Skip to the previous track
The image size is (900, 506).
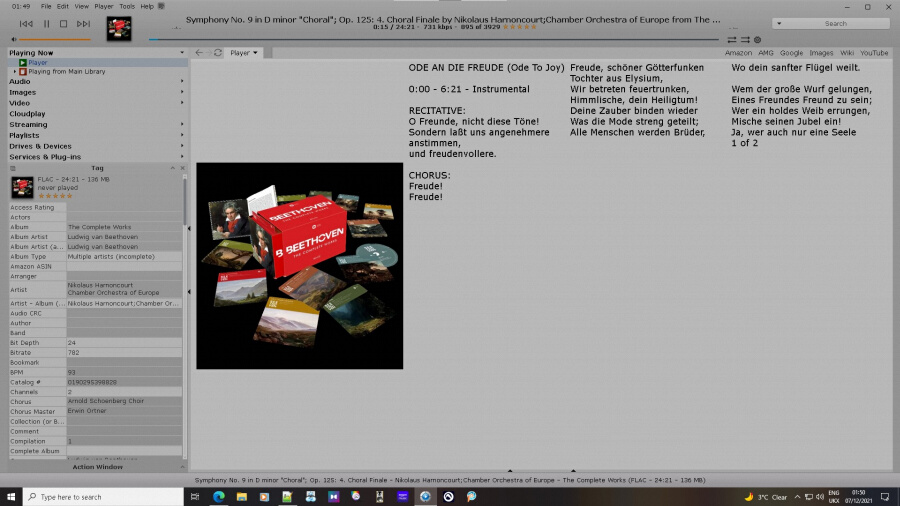26,24
